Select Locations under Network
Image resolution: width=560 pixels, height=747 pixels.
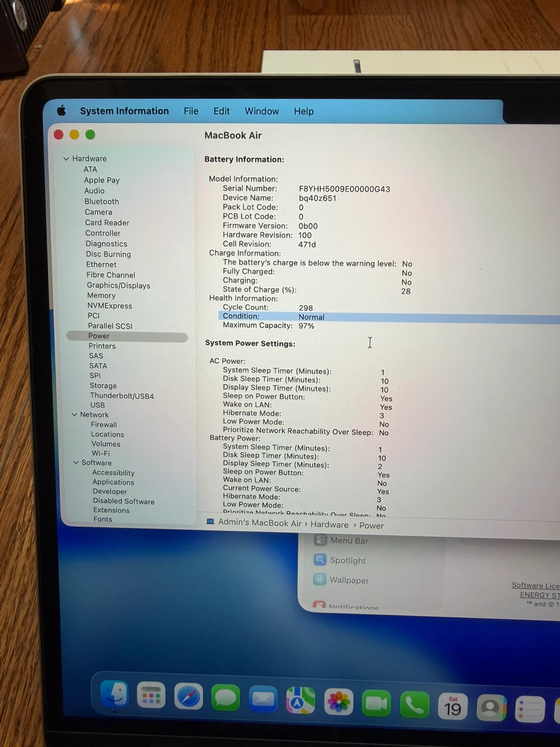[x=108, y=434]
